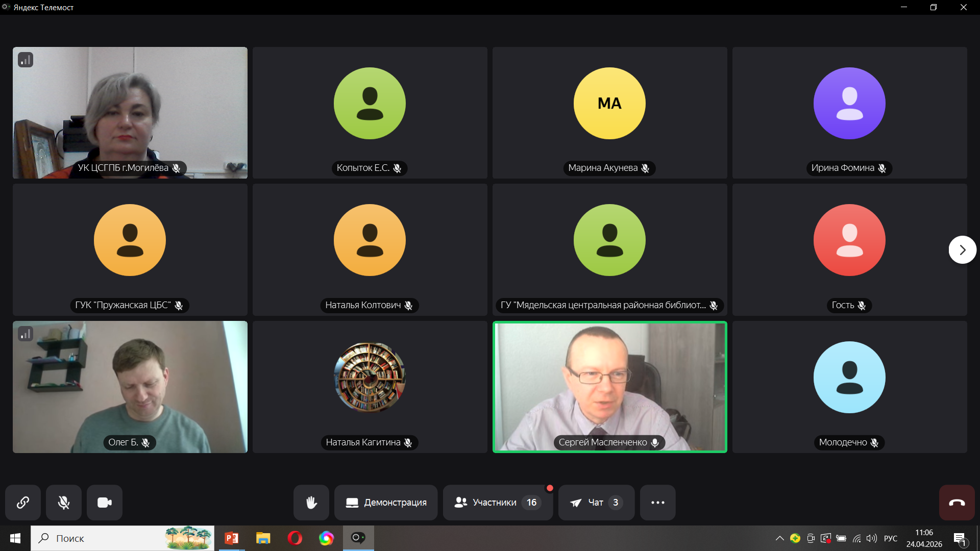Screen dimensions: 980x551
Task: Go to next page of participants
Action: (962, 250)
